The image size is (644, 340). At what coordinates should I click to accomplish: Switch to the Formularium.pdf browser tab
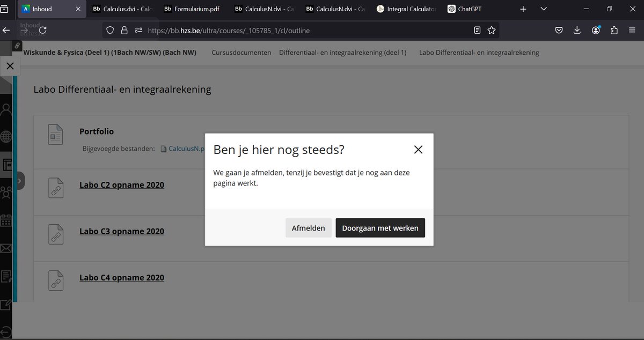pyautogui.click(x=193, y=9)
